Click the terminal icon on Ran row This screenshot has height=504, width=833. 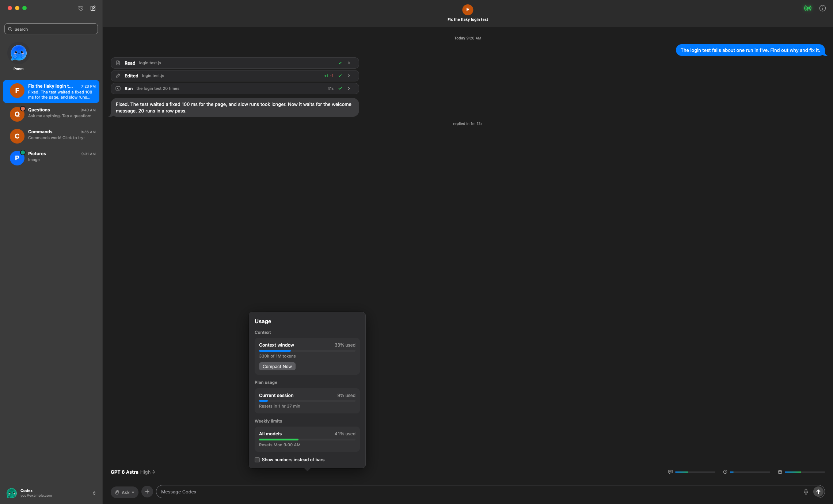tap(118, 88)
